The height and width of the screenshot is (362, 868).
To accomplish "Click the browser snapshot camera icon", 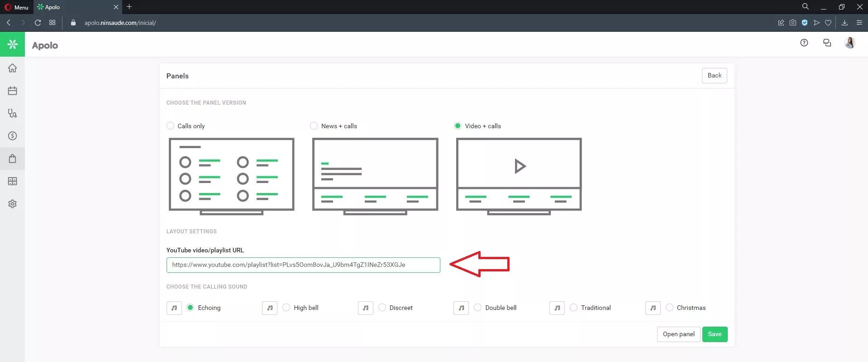I will [793, 23].
